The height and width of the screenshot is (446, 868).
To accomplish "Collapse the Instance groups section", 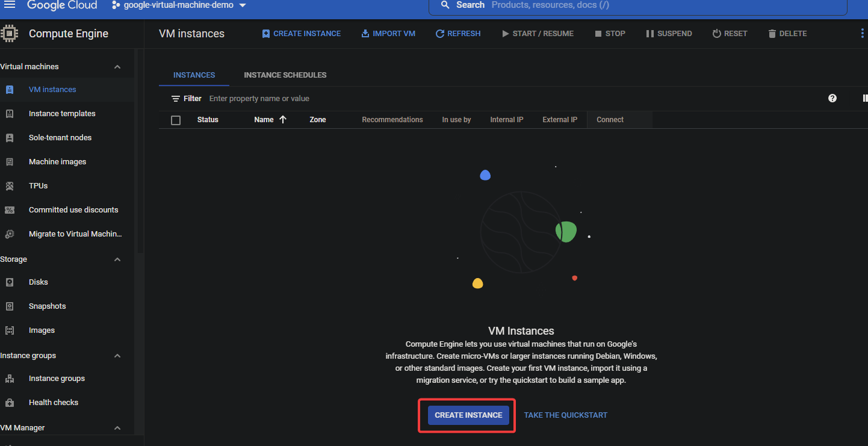I will pos(117,356).
